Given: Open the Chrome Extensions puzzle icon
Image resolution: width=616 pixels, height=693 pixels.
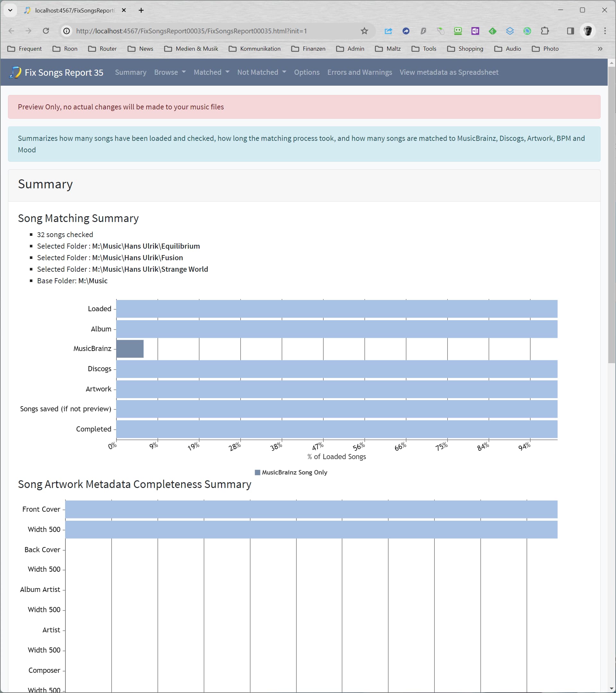Looking at the screenshot, I should pos(544,31).
